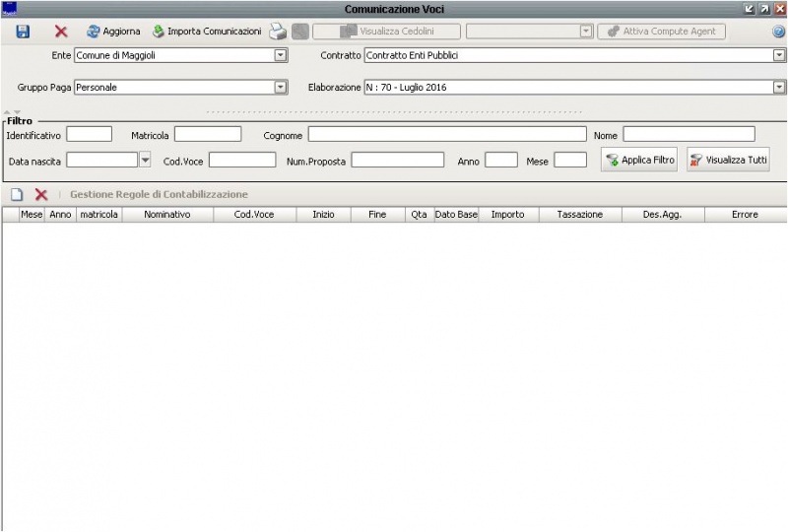
Task: Open the Data nascita date picker arrow
Action: click(145, 160)
